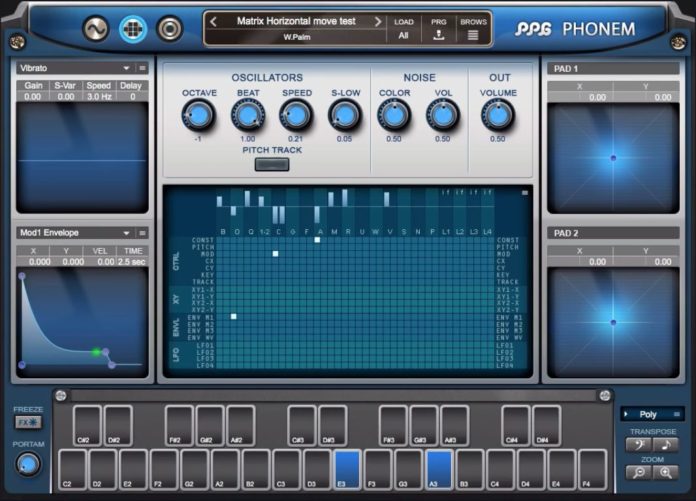Image resolution: width=696 pixels, height=501 pixels.
Task: Open the Mod1 Envelope dropdown
Action: [127, 233]
